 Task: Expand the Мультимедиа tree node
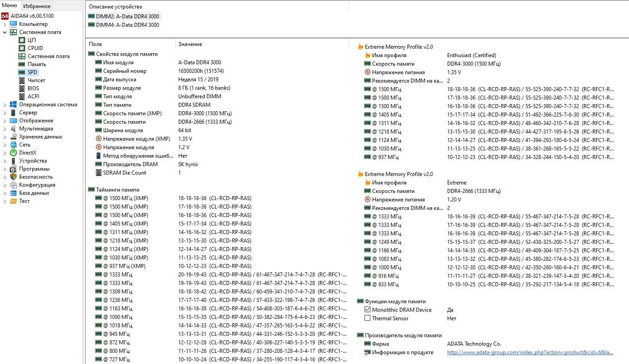[x=5, y=129]
